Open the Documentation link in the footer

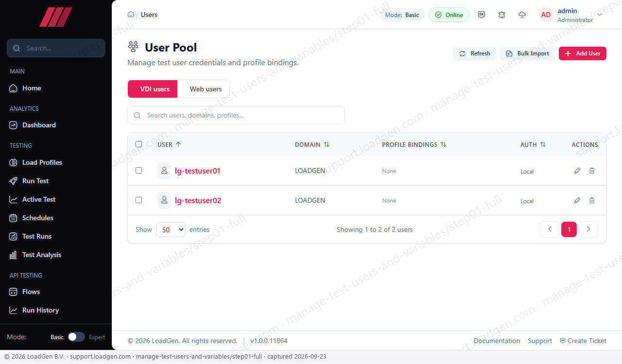[497, 341]
